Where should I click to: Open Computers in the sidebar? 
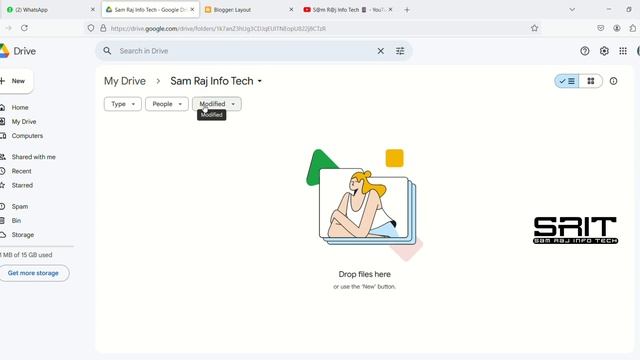click(x=27, y=136)
